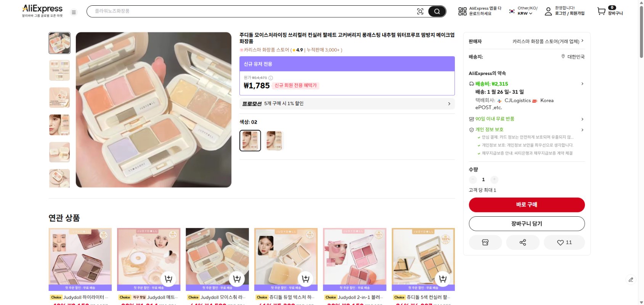Click the 고객 당 최대 1 limit text

coord(482,190)
